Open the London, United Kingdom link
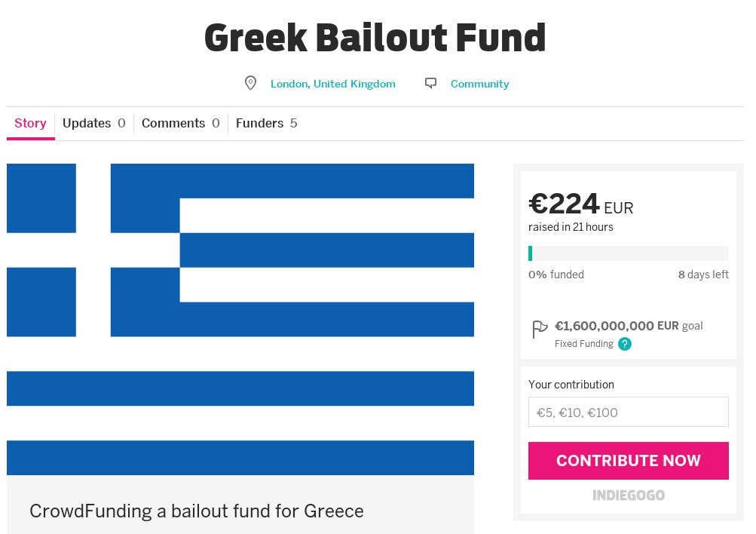Screen dimensions: 756x534 [332, 84]
